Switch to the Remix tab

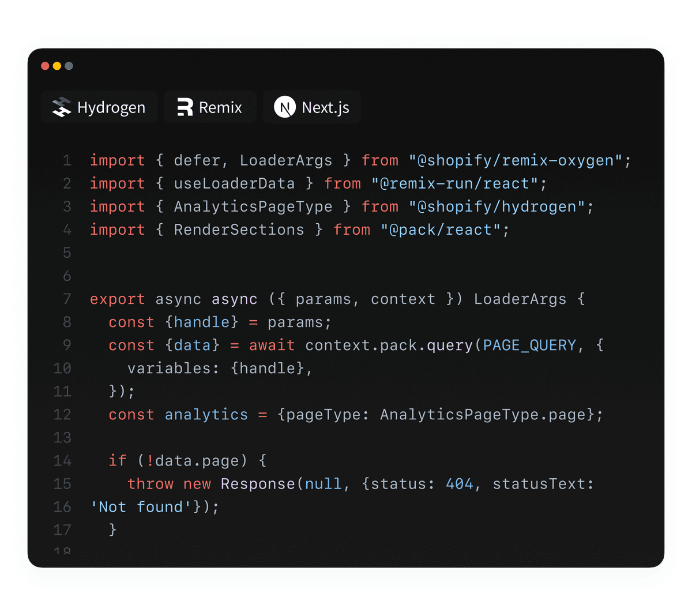210,107
